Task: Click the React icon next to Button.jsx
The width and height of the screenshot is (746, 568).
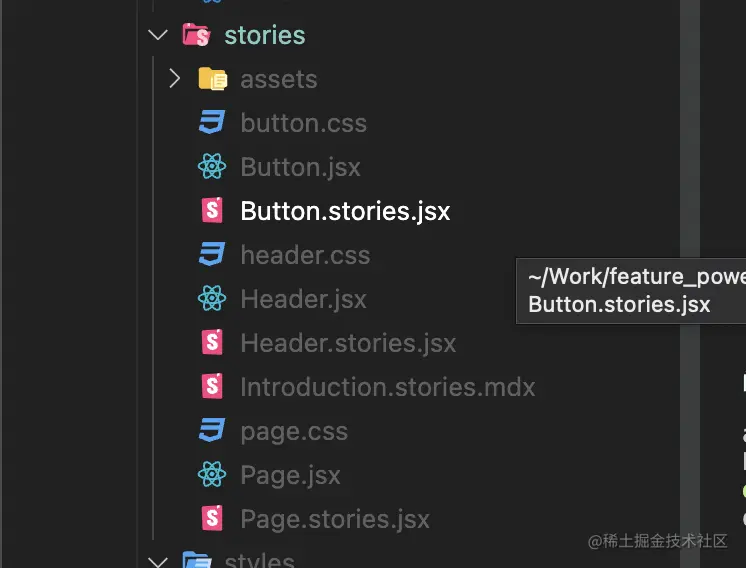Action: 211,167
